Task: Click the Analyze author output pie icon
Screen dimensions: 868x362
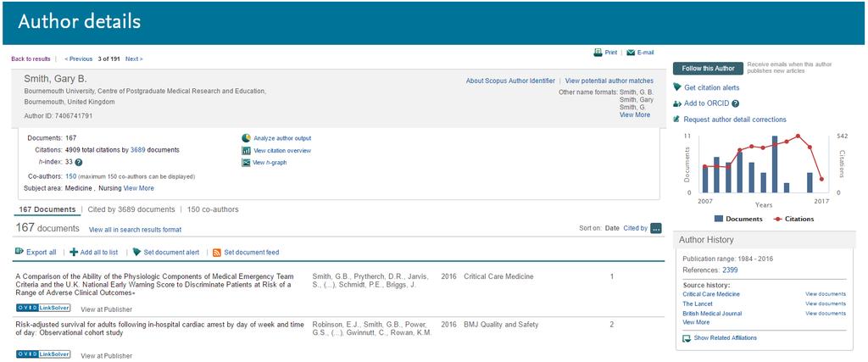Action: (x=247, y=138)
